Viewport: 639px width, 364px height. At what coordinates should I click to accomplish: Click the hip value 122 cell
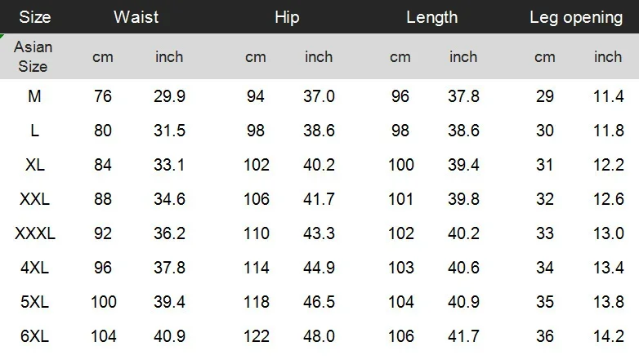click(x=257, y=336)
